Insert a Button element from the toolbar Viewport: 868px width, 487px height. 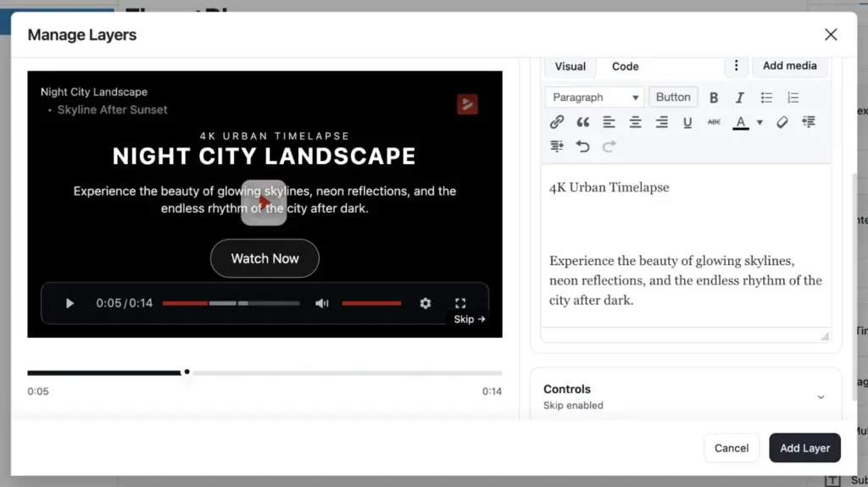coord(672,97)
